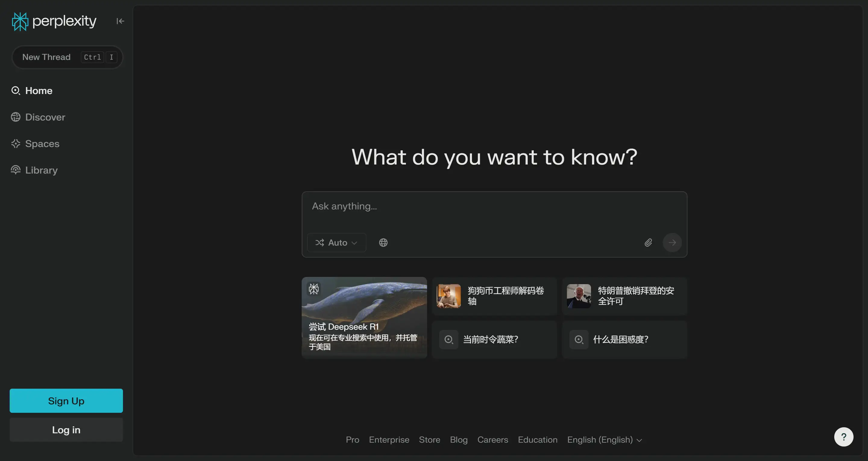This screenshot has height=461, width=868.
Task: Open help with the question mark button
Action: pos(843,437)
